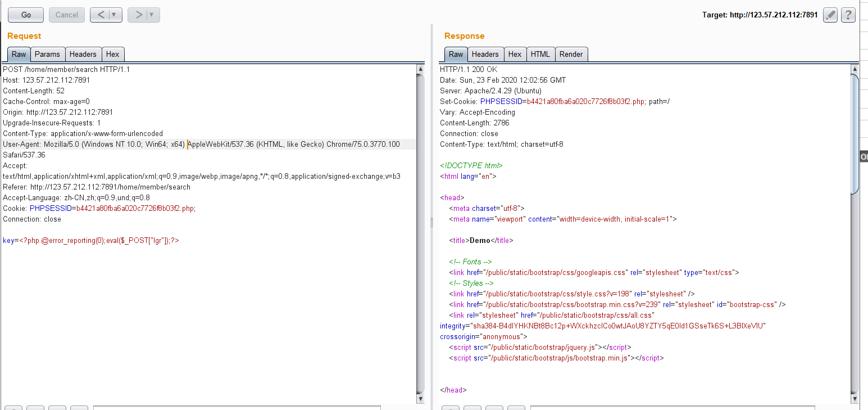The width and height of the screenshot is (868, 410).
Task: Go forward in history with > arrow
Action: click(138, 15)
